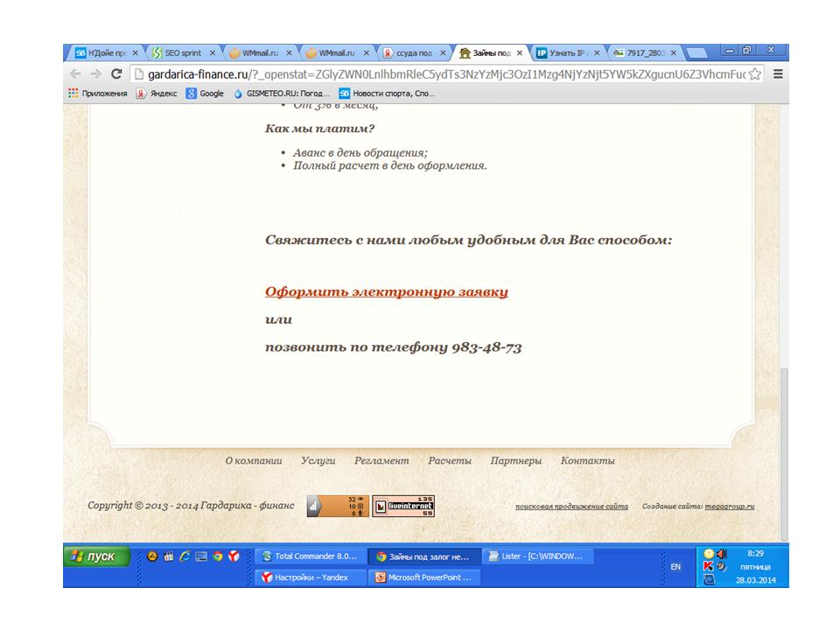Close the SEO sprint tab
The height and width of the screenshot is (630, 840).
click(212, 53)
